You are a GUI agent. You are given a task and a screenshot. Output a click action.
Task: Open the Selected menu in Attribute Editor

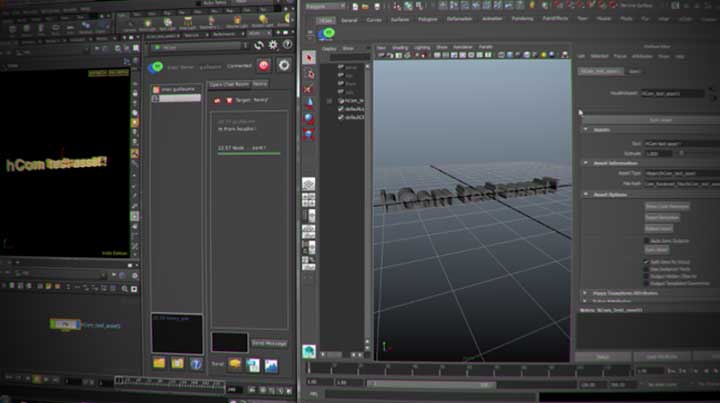tap(599, 56)
